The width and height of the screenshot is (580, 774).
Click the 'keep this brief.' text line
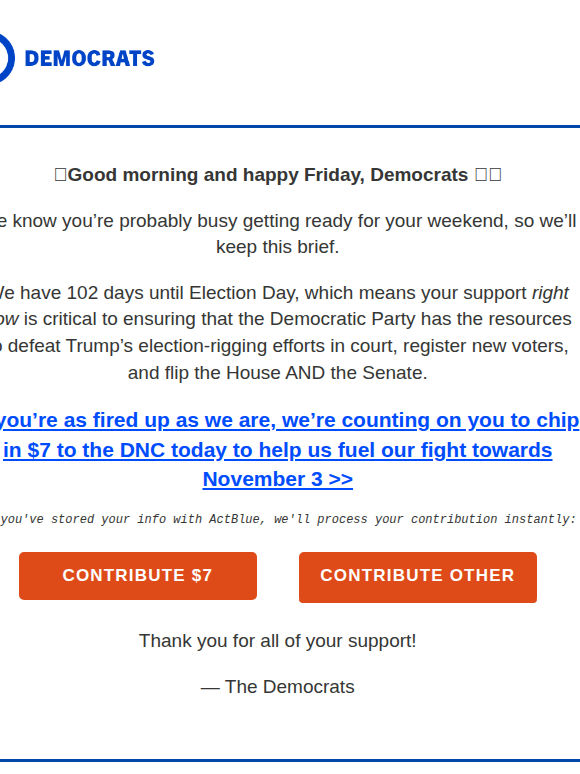tap(277, 247)
